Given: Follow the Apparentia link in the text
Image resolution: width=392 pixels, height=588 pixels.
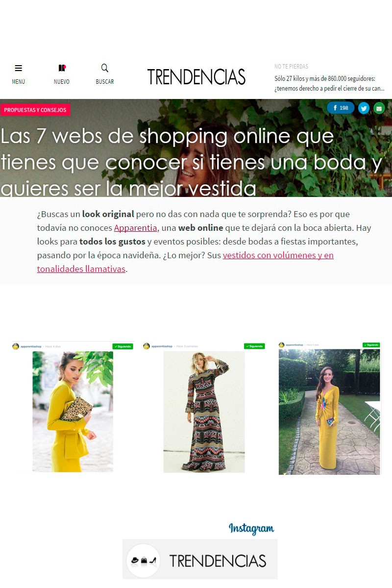Looking at the screenshot, I should coord(136,228).
